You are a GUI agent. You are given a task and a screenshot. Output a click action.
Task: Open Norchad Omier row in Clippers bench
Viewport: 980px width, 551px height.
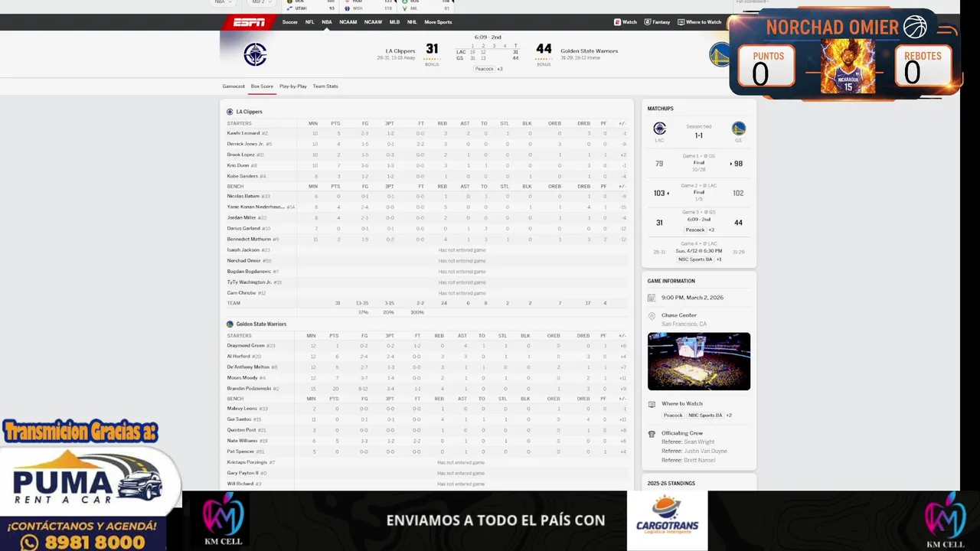(x=427, y=261)
